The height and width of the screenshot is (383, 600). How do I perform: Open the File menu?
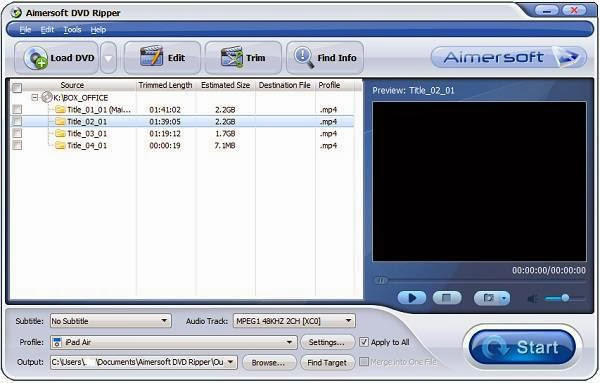click(x=25, y=29)
